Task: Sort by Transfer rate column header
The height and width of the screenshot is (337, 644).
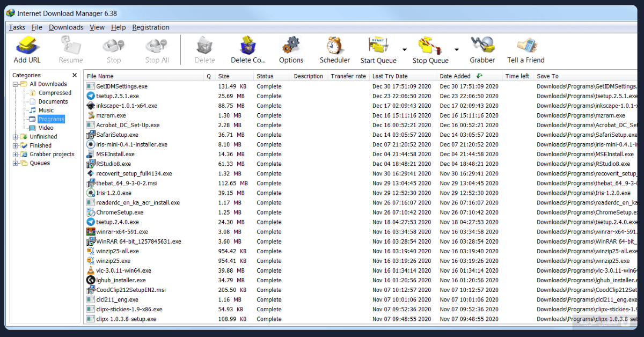Action: [348, 76]
